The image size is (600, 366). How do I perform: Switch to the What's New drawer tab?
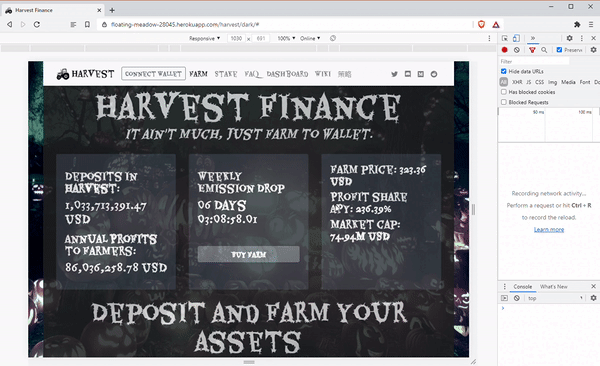(x=553, y=287)
